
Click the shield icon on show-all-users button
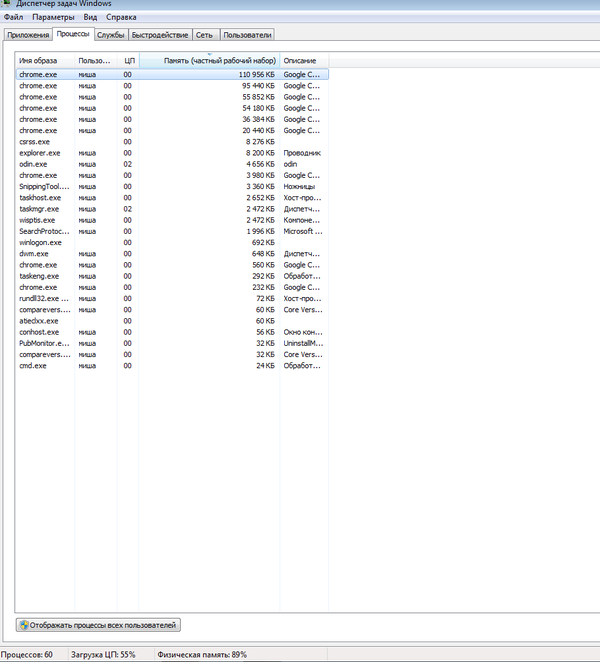pos(24,625)
